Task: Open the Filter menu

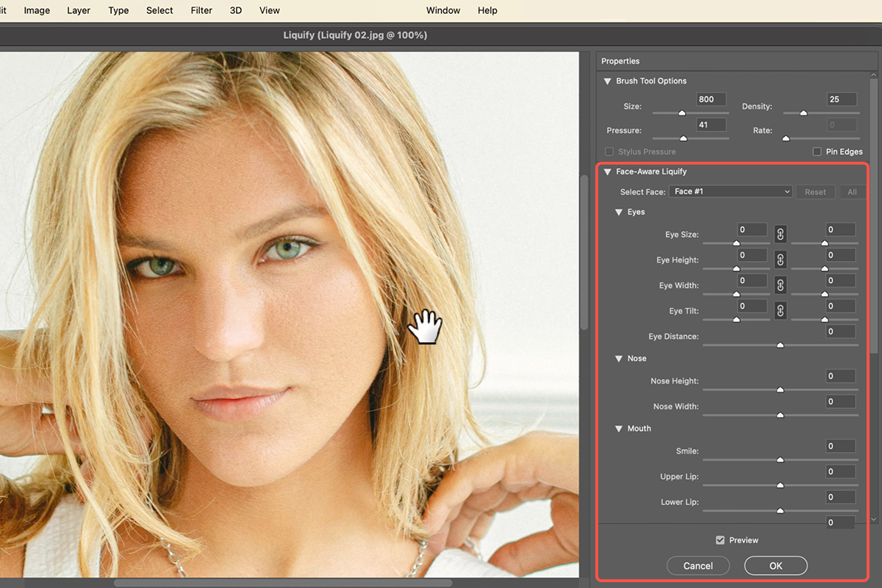Action: click(x=201, y=10)
